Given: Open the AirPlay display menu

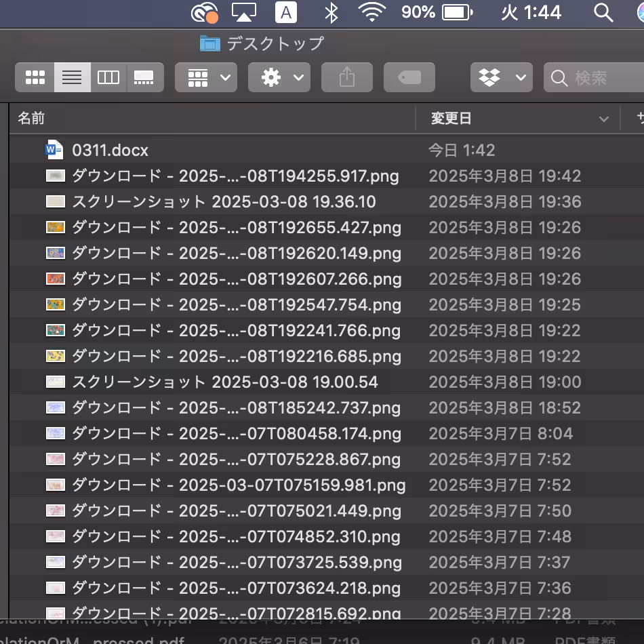Looking at the screenshot, I should (x=244, y=12).
